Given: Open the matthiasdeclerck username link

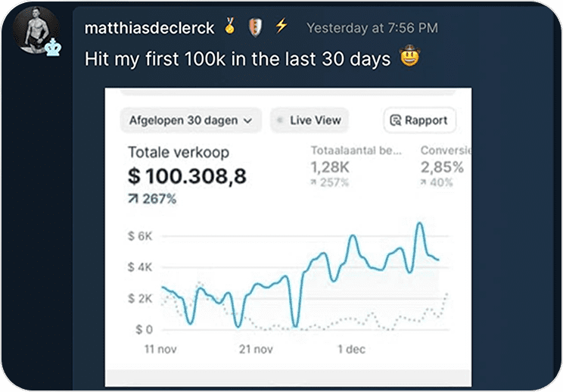Looking at the screenshot, I should 149,28.
